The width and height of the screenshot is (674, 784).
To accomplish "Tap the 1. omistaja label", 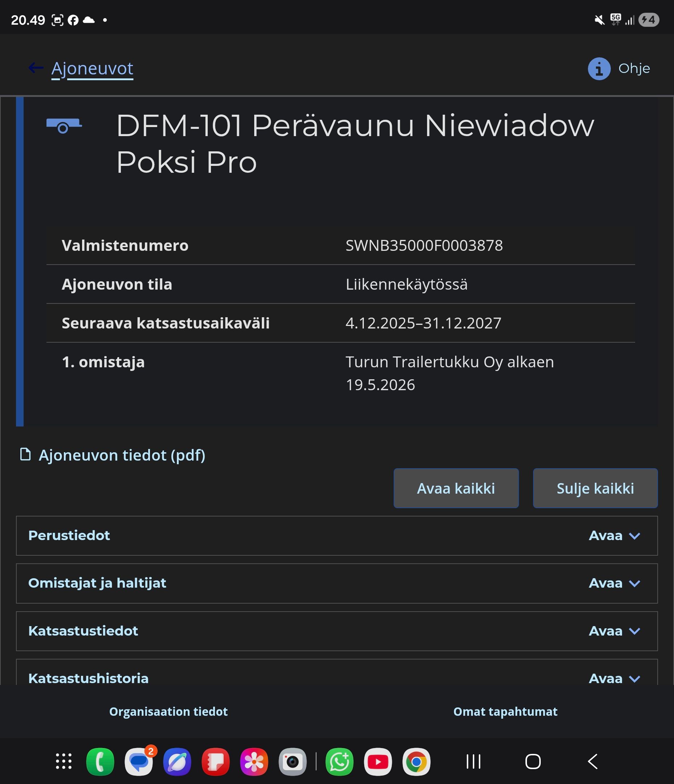I will (x=103, y=362).
